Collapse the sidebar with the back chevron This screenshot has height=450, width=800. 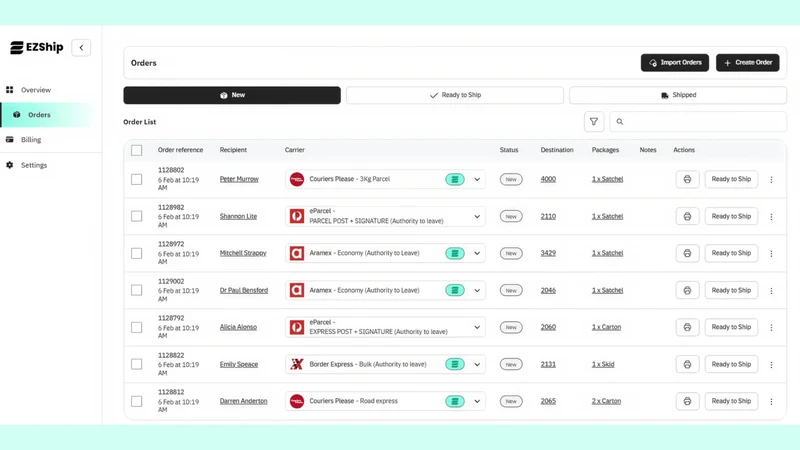[81, 47]
